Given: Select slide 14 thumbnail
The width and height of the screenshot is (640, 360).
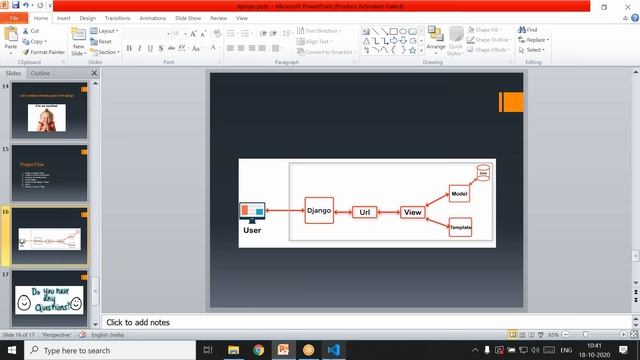Looking at the screenshot, I should pos(49,111).
